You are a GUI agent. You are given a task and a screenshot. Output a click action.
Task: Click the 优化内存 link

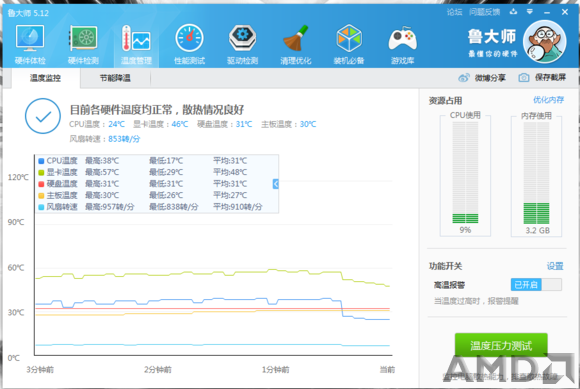[x=548, y=100]
